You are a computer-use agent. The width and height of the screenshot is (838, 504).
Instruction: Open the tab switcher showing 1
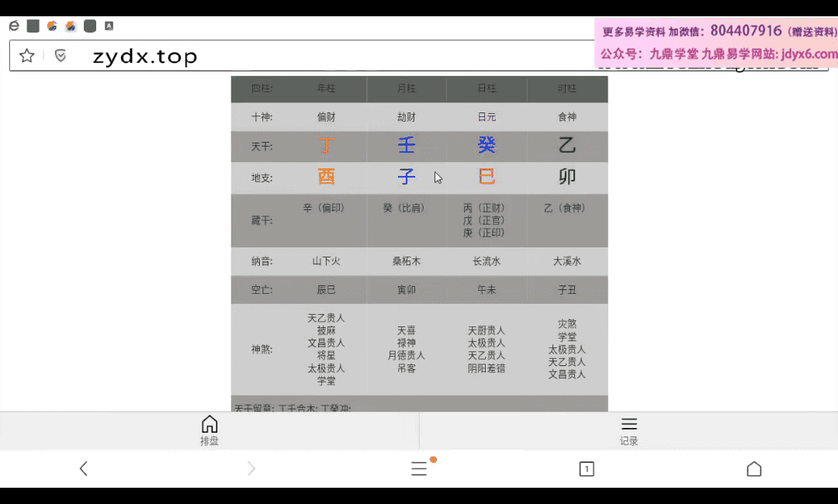[x=587, y=468]
